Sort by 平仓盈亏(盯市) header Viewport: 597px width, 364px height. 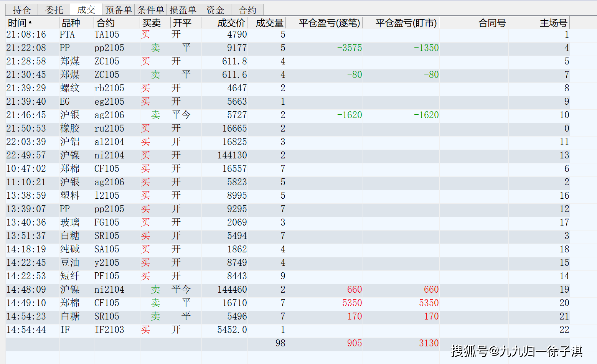point(401,23)
